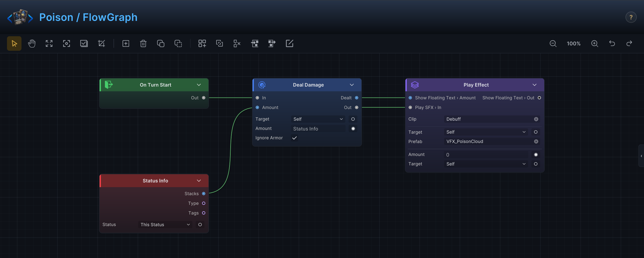Image resolution: width=644 pixels, height=258 pixels.
Task: Click the zoom out magnifier
Action: pos(553,43)
